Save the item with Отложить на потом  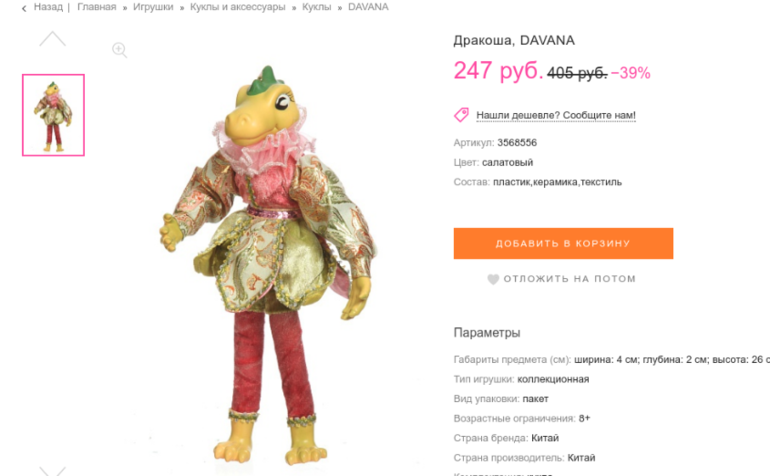pyautogui.click(x=570, y=279)
